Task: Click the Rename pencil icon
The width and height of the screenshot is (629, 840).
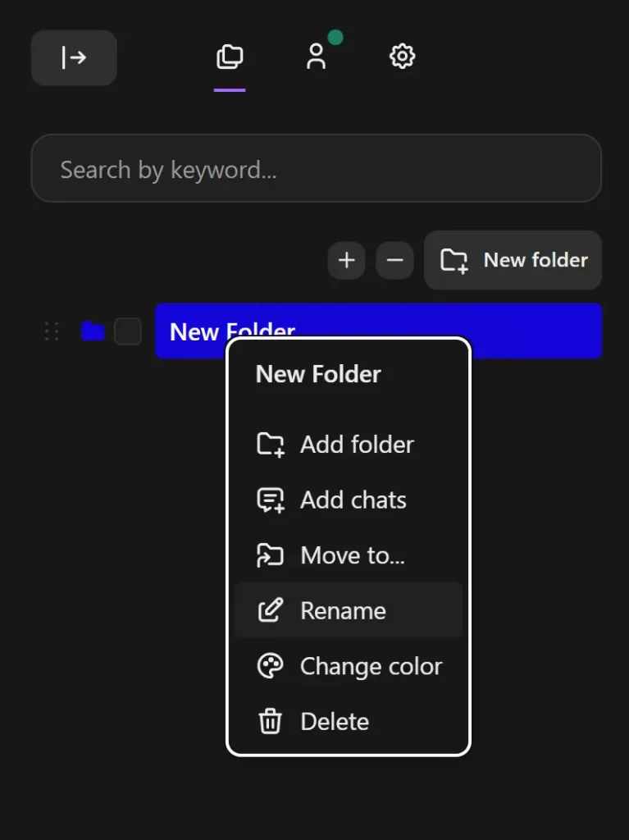Action: coord(269,610)
